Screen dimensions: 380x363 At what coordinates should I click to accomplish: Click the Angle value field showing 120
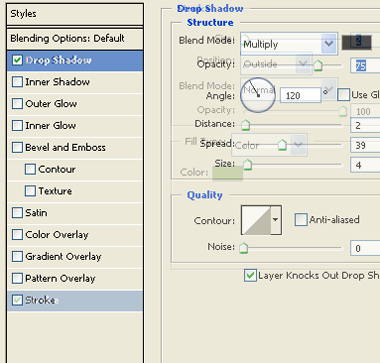pyautogui.click(x=300, y=96)
